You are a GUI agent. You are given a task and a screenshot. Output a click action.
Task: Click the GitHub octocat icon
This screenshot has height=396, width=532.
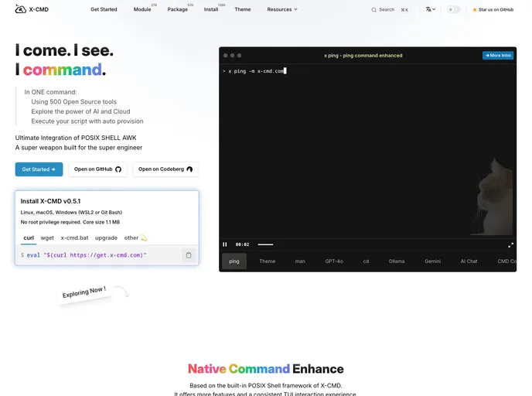click(118, 169)
